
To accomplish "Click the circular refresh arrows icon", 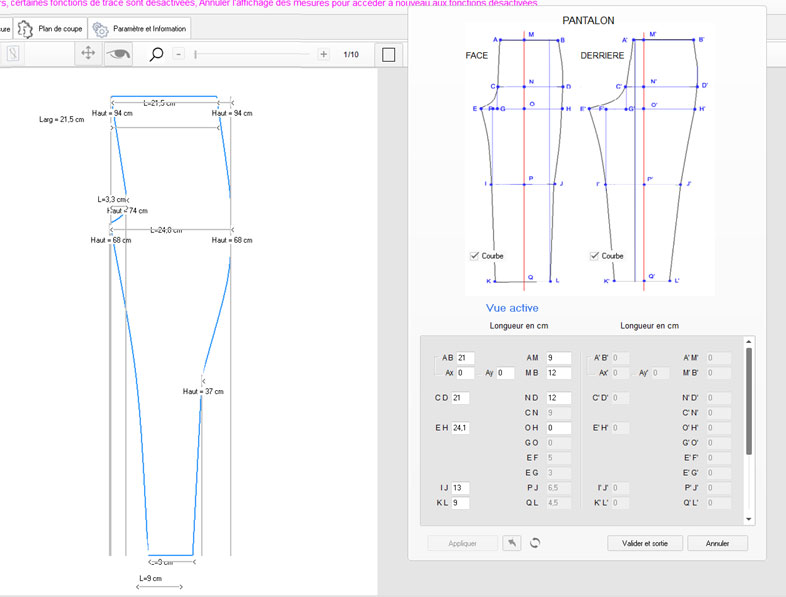I will pos(535,543).
